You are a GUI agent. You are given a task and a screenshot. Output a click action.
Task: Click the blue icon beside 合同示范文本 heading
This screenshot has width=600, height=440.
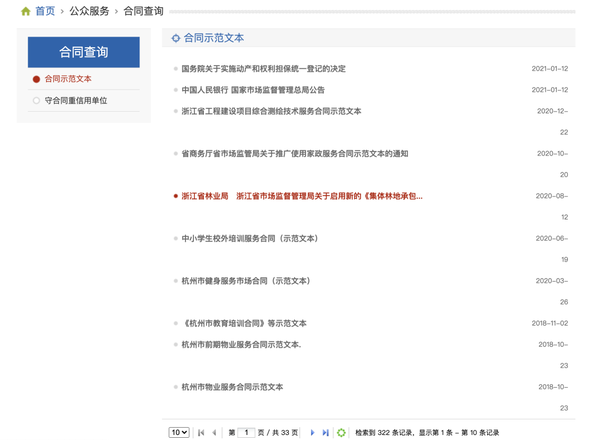(x=176, y=38)
